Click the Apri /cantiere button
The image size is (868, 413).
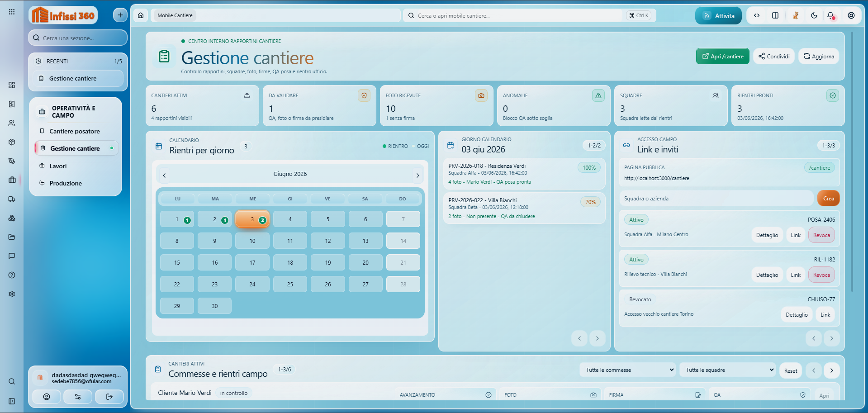(x=722, y=57)
